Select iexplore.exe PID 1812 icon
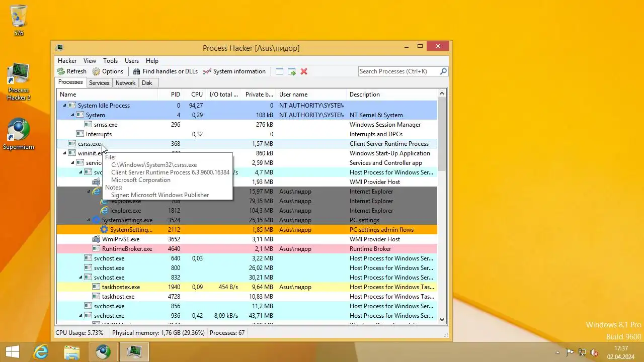644x362 pixels. coord(104,211)
